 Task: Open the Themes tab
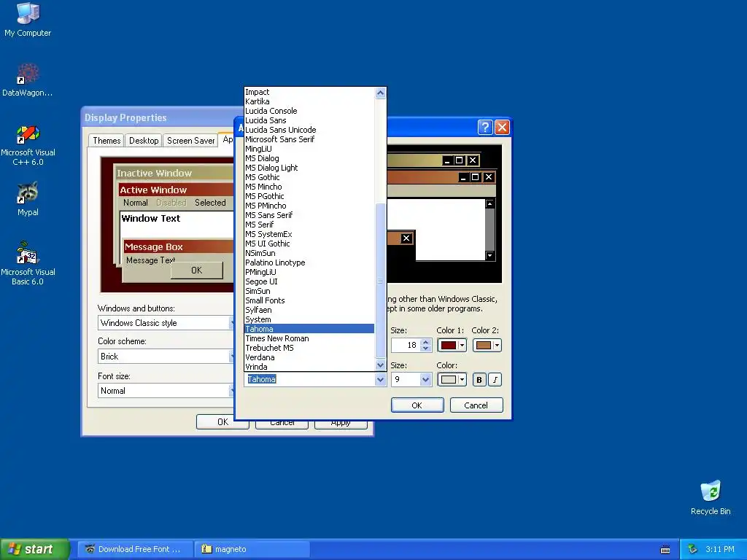coord(107,141)
